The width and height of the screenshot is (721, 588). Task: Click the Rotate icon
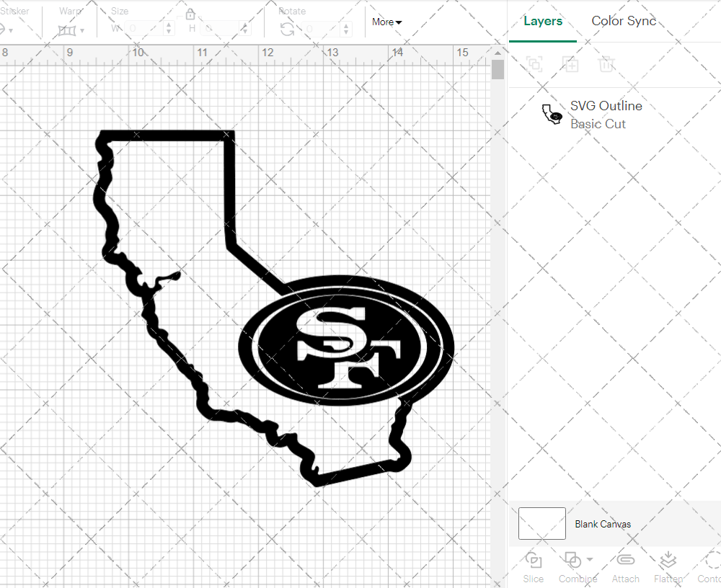[288, 30]
